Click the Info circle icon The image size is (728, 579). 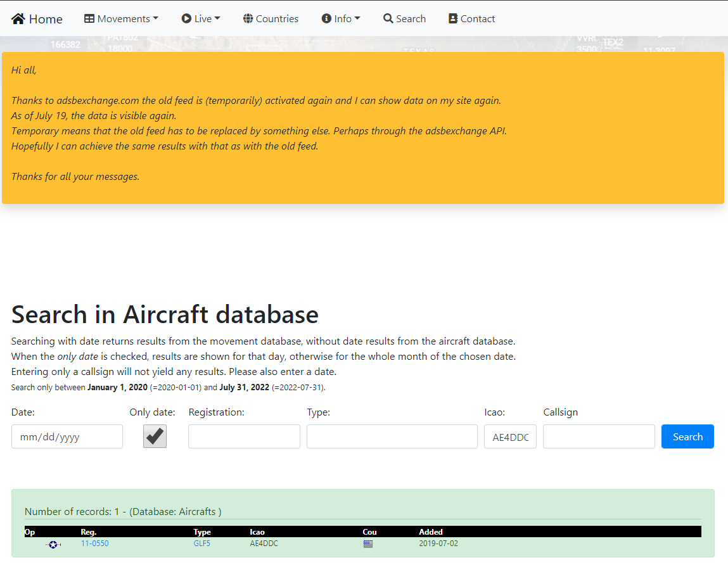coord(326,18)
